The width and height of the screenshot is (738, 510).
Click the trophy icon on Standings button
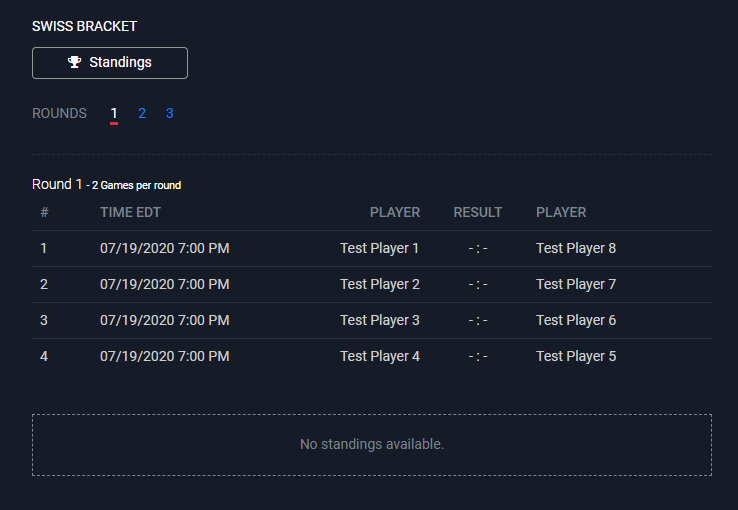(x=75, y=63)
